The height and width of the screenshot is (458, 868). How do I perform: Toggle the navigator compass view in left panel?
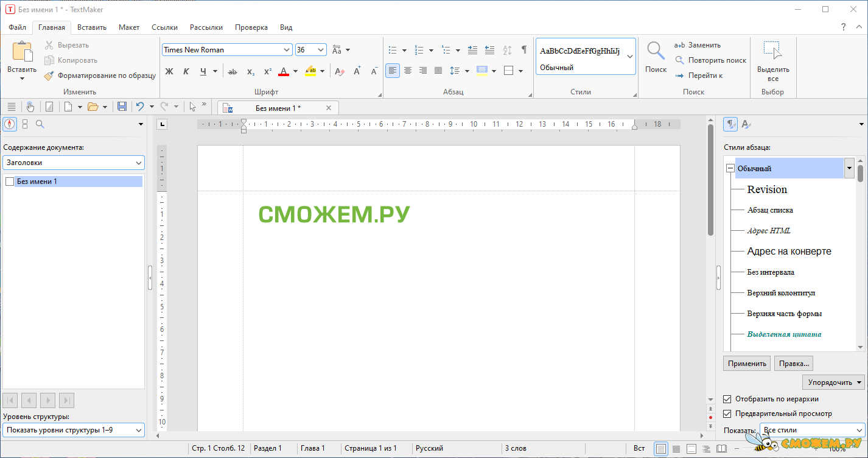point(10,124)
